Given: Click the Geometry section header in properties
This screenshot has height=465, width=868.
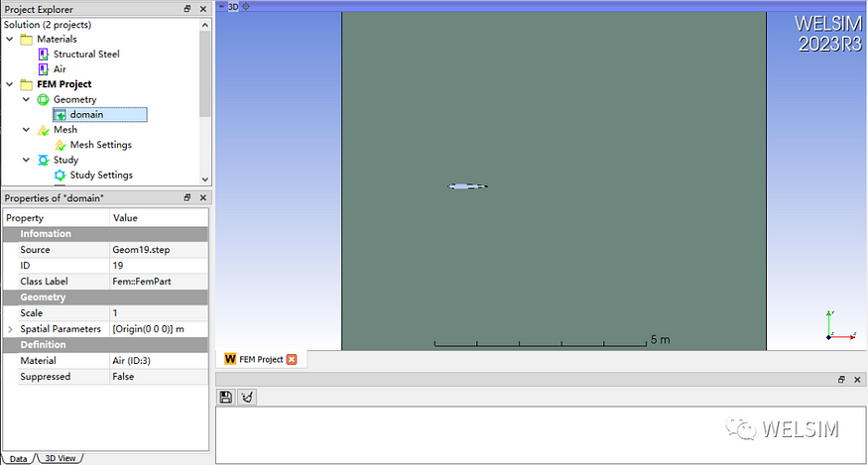Looking at the screenshot, I should (106, 297).
